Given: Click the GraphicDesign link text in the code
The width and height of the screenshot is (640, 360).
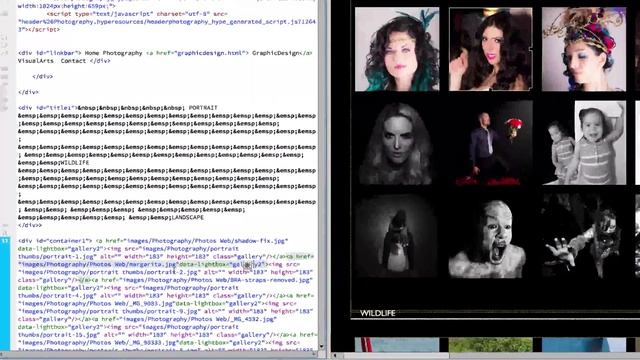Looking at the screenshot, I should pyautogui.click(x=275, y=53).
